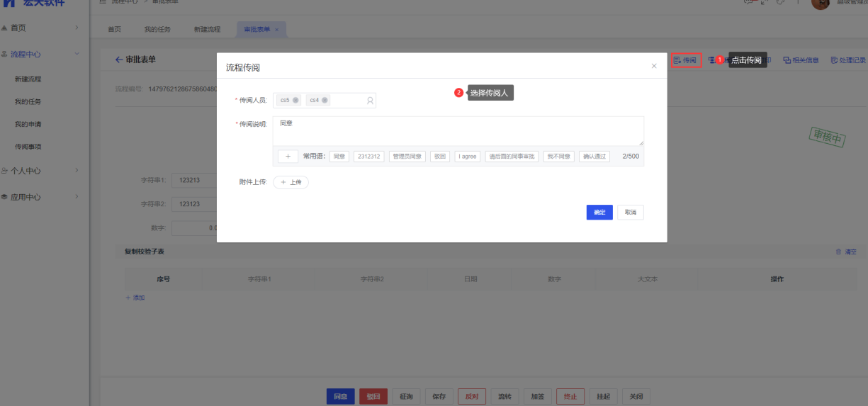Click inside the 传阅说明 text area

[458, 131]
